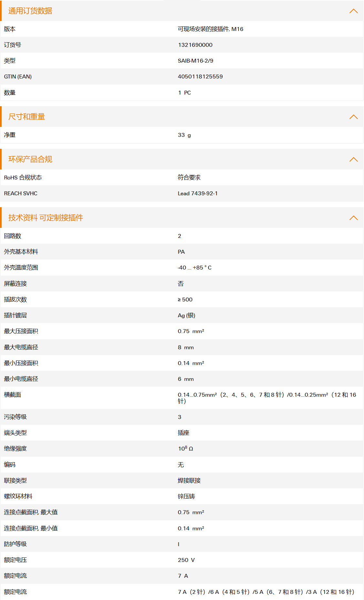Click the housing material value PA
364x600 pixels.
(181, 252)
